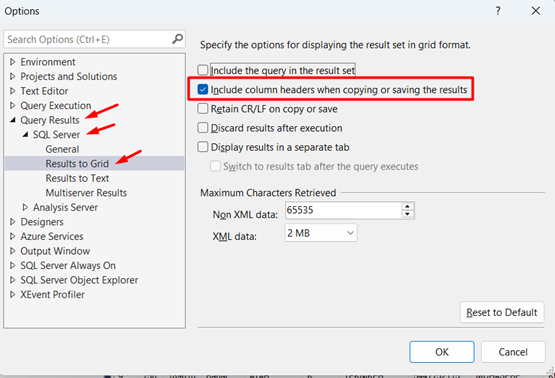Expand the Query Execution node arrow

coord(13,105)
